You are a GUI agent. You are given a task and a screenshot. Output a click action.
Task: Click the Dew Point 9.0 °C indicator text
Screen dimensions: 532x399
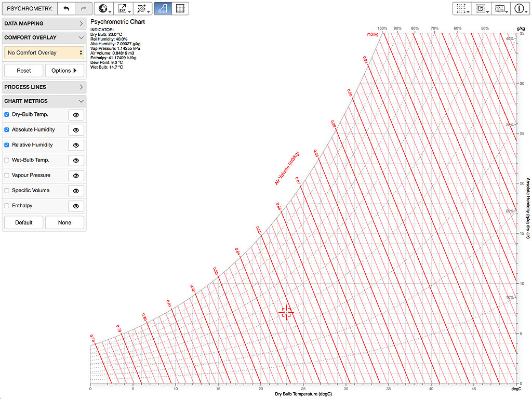tap(107, 62)
